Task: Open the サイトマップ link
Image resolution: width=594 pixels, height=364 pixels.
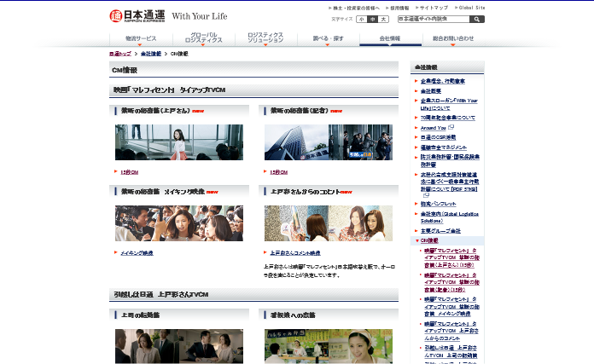Action: pyautogui.click(x=432, y=8)
